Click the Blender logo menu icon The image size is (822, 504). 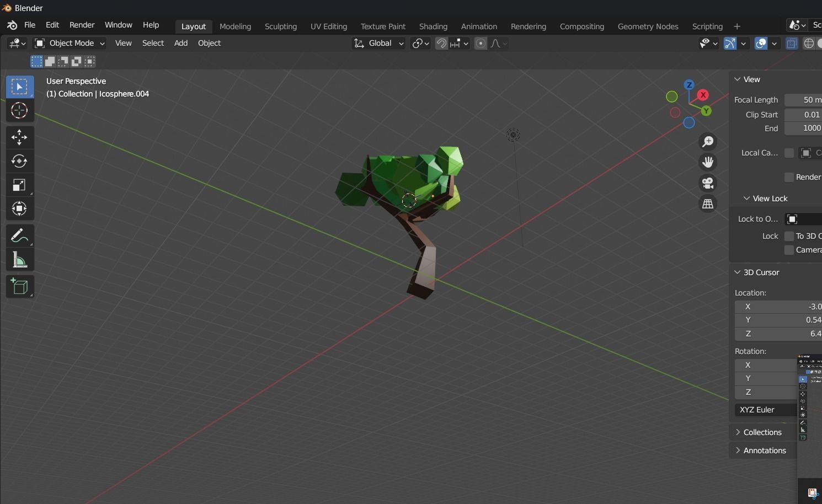coord(12,25)
